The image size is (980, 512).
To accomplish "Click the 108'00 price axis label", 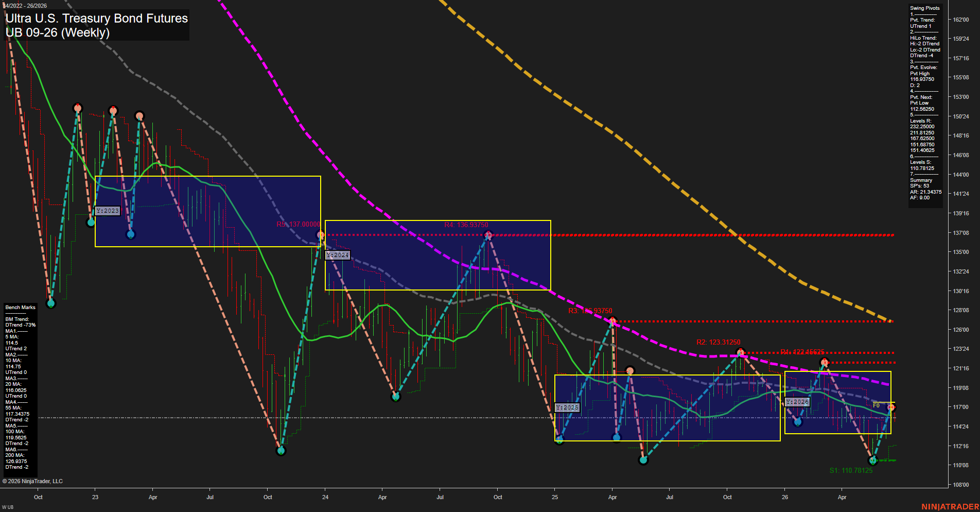I will tap(960, 485).
